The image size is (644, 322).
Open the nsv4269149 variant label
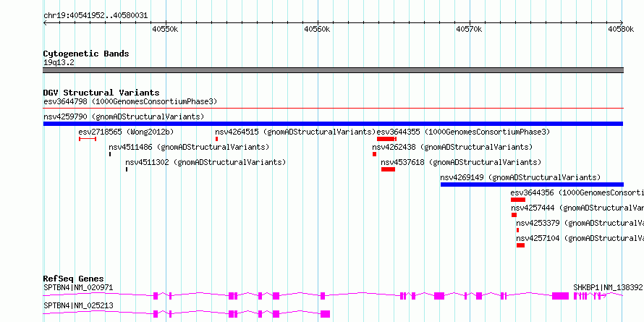(520, 177)
